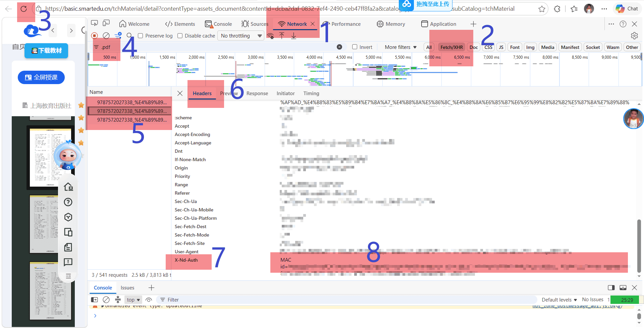
Task: Toggle device emulation icon in DevTools
Action: (x=106, y=23)
